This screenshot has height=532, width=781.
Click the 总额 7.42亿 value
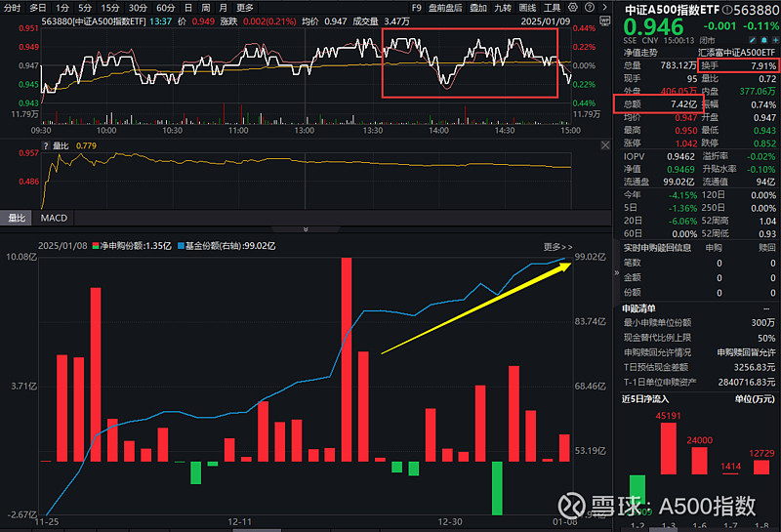683,104
